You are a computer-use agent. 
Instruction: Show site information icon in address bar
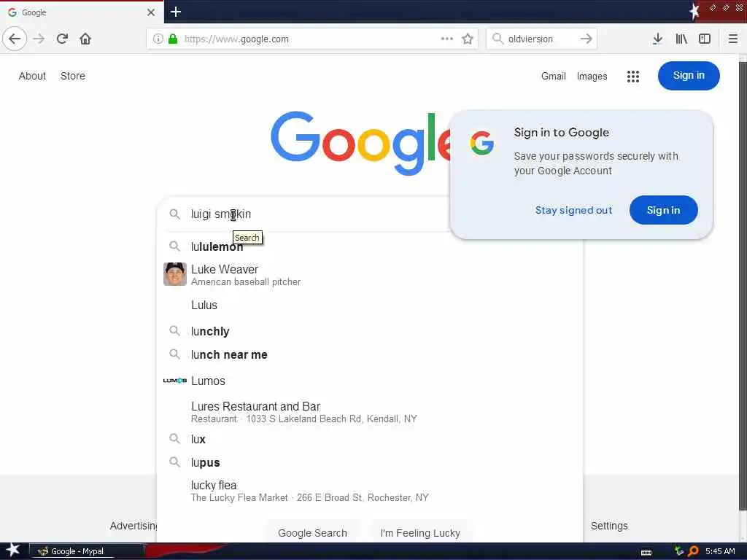point(158,39)
